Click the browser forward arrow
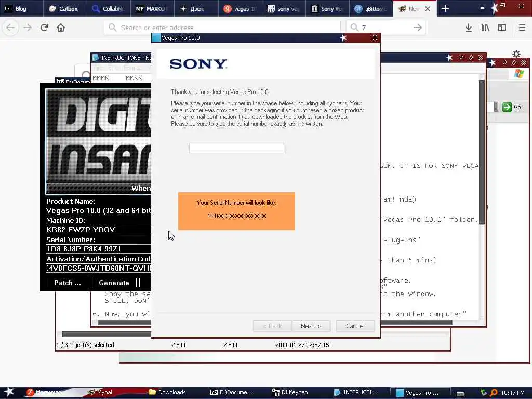The image size is (532, 399). (x=28, y=28)
